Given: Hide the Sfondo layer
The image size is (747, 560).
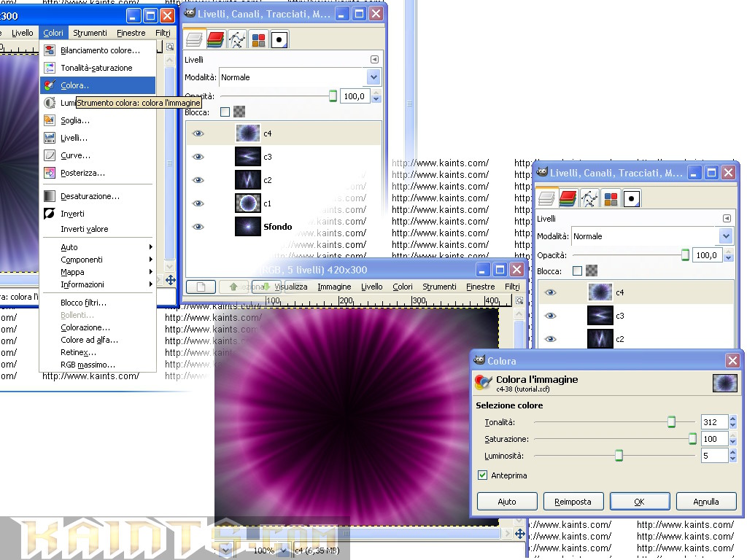Looking at the screenshot, I should tap(198, 227).
